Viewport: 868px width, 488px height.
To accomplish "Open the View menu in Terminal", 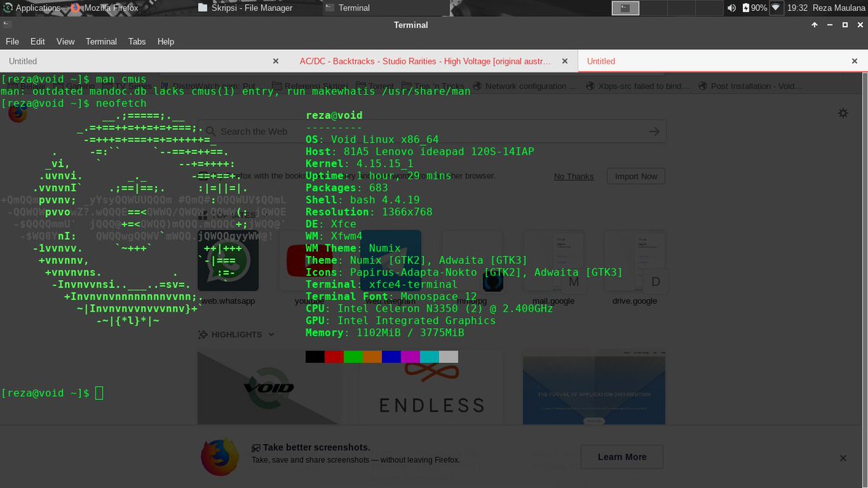I will (x=65, y=42).
